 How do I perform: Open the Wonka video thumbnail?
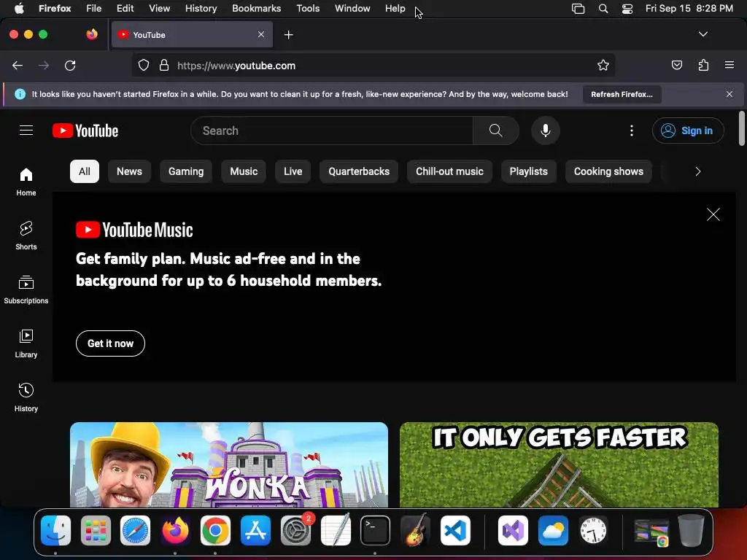coord(229,464)
